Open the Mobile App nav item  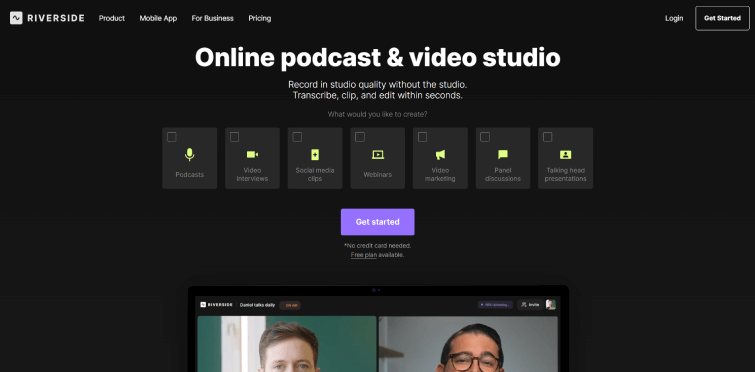[158, 18]
